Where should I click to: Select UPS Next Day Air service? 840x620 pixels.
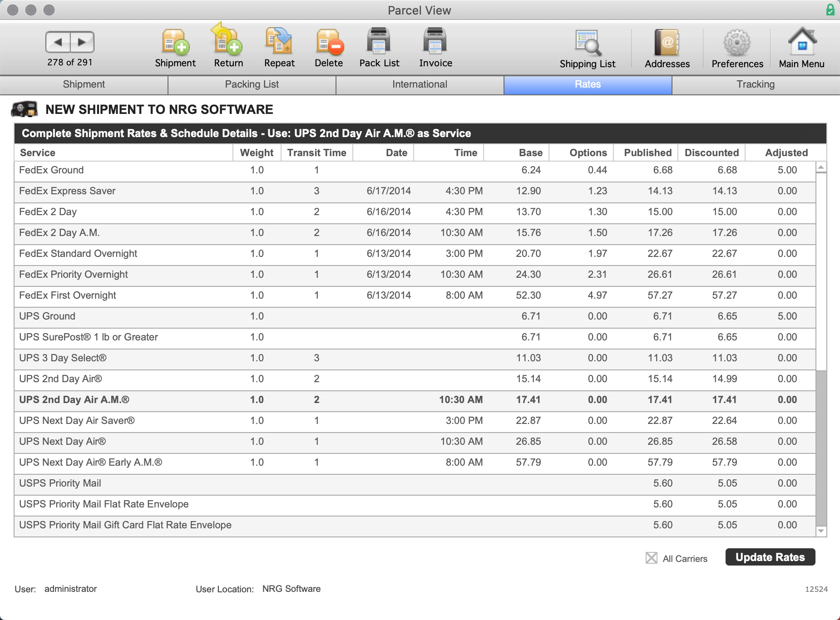(415, 442)
